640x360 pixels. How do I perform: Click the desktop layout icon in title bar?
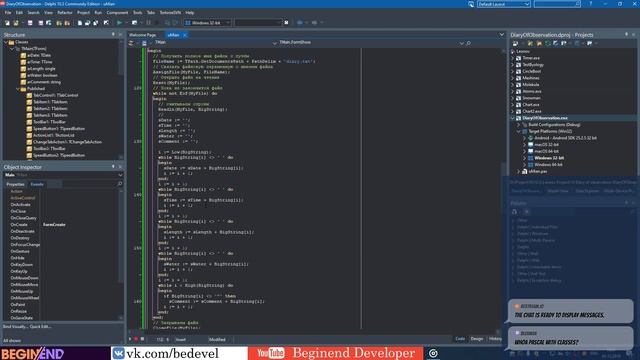[471, 4]
